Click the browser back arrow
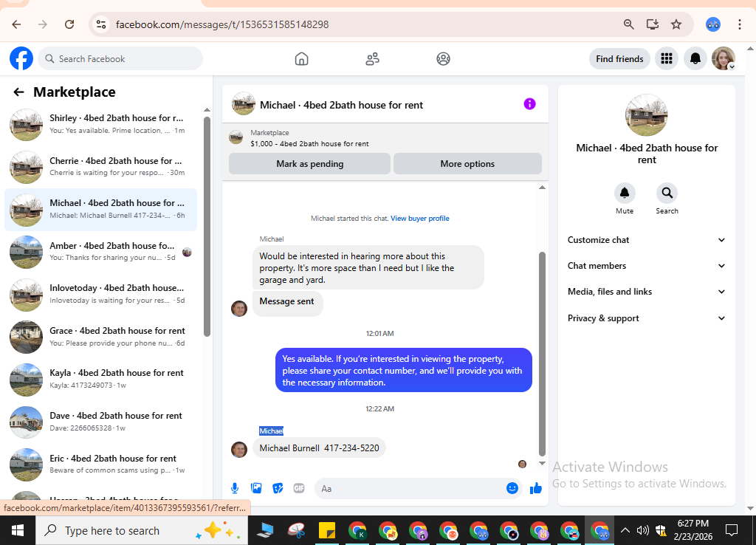This screenshot has width=756, height=545. tap(16, 24)
